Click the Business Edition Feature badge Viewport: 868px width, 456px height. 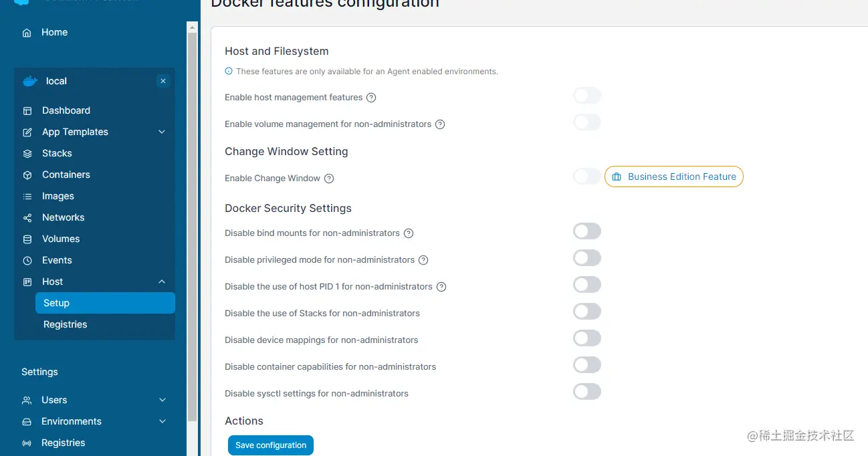click(674, 177)
